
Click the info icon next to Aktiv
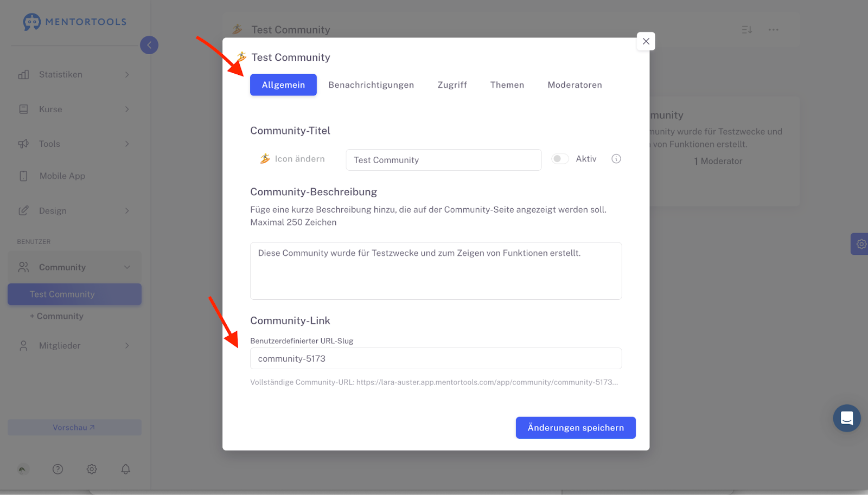coord(616,159)
